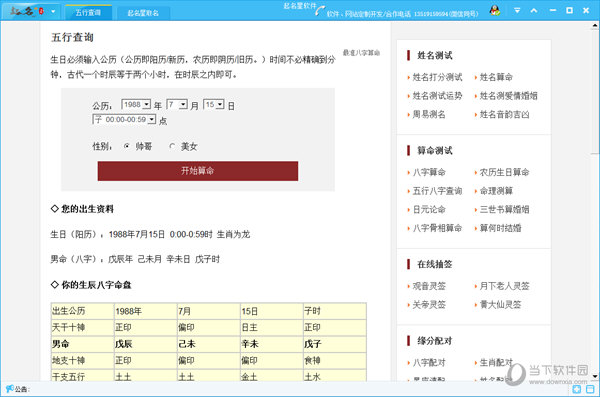The width and height of the screenshot is (600, 397).
Task: Click the app logo in title bar
Action: coord(27,11)
